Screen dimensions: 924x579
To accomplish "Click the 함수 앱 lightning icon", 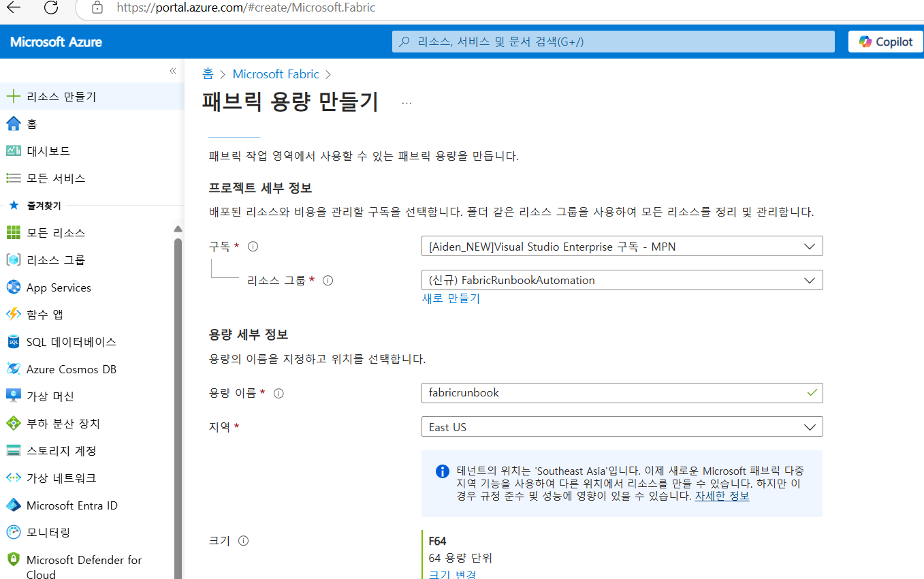I will click(x=13, y=314).
